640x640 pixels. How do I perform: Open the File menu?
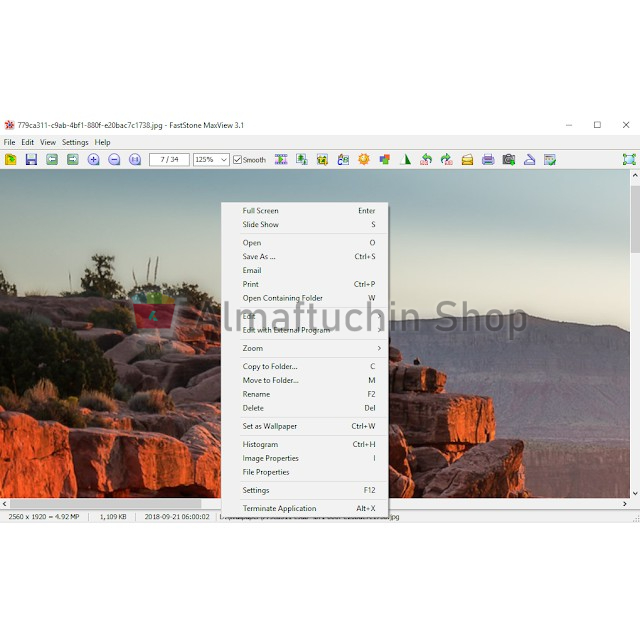click(x=9, y=142)
